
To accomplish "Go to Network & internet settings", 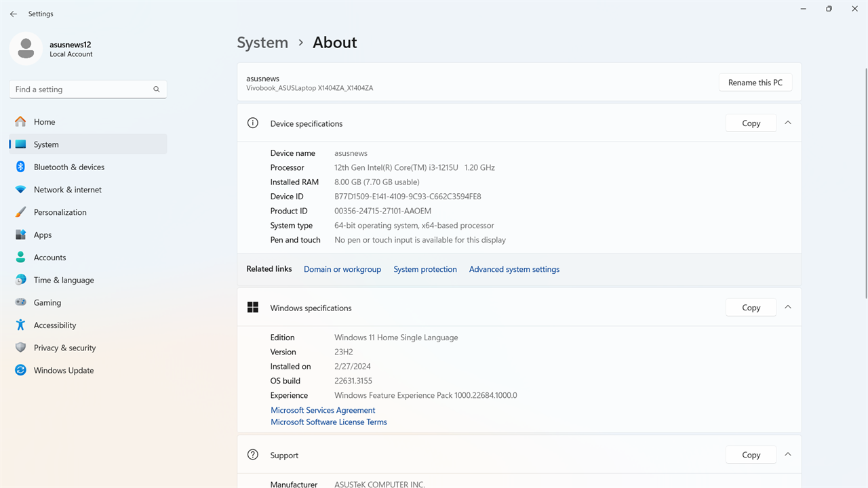I will point(88,190).
